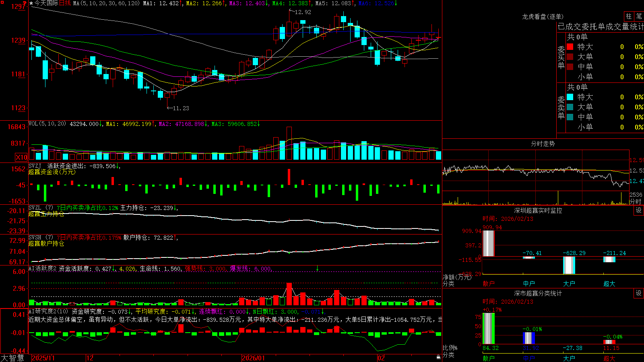Click 大户 category in 深市超赢分类统计 chart
Image resolution: width=644 pixels, height=362 pixels.
tap(569, 358)
